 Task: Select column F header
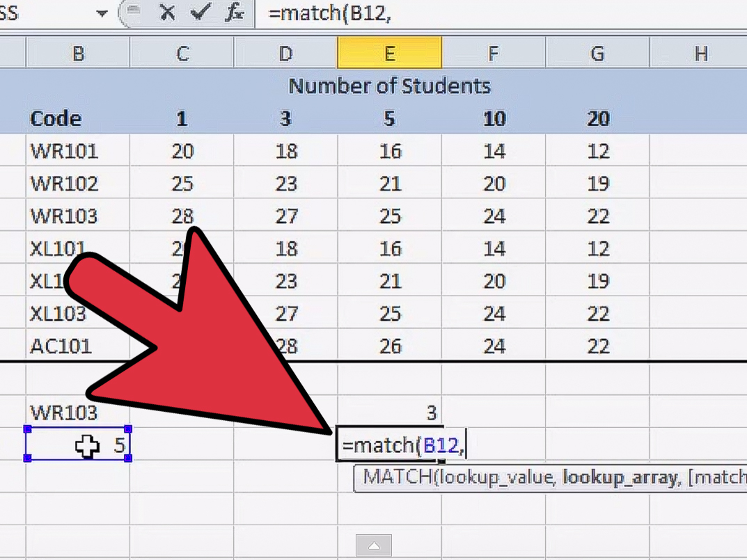click(x=494, y=54)
